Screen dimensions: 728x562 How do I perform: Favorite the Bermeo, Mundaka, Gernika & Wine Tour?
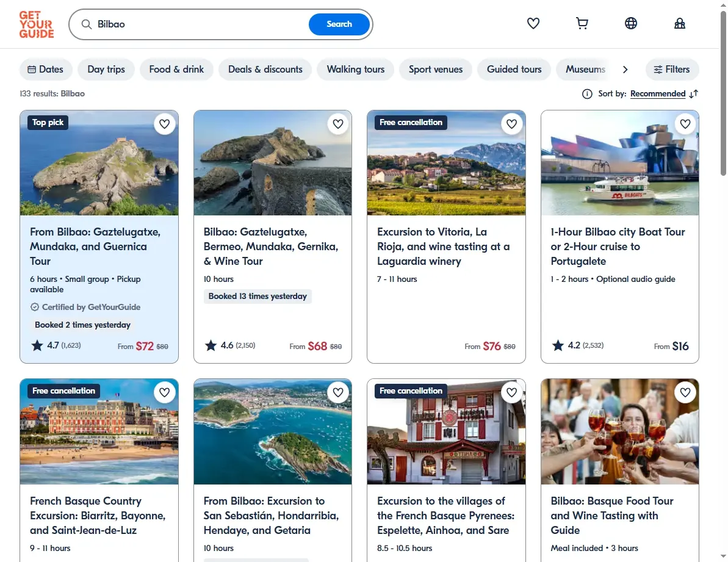(x=338, y=124)
